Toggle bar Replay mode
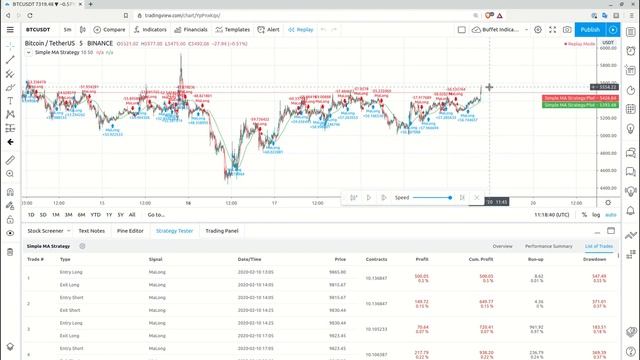This screenshot has width=640, height=360. [301, 30]
